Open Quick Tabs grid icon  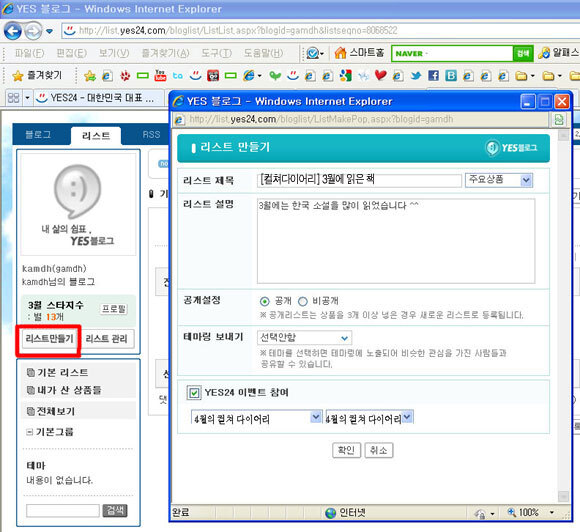(x=13, y=98)
